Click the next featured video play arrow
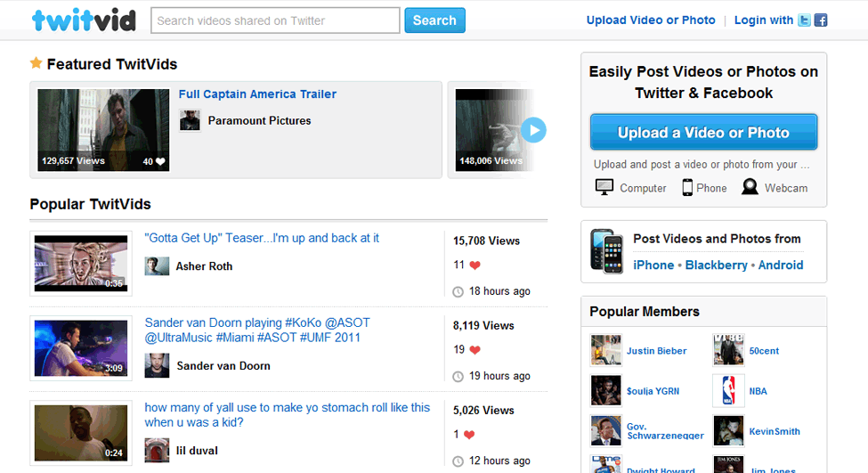 [x=533, y=130]
